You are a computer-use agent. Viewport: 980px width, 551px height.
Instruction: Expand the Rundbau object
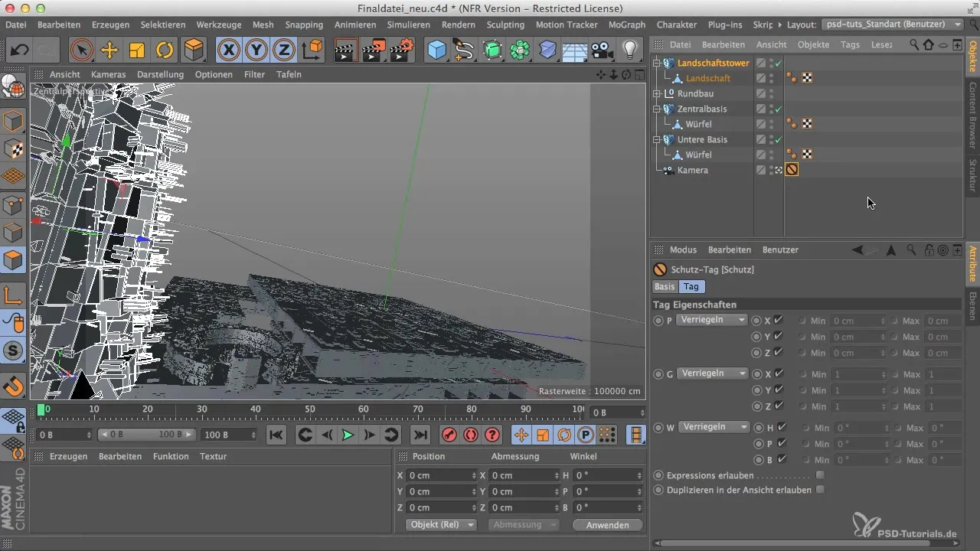pyautogui.click(x=656, y=93)
